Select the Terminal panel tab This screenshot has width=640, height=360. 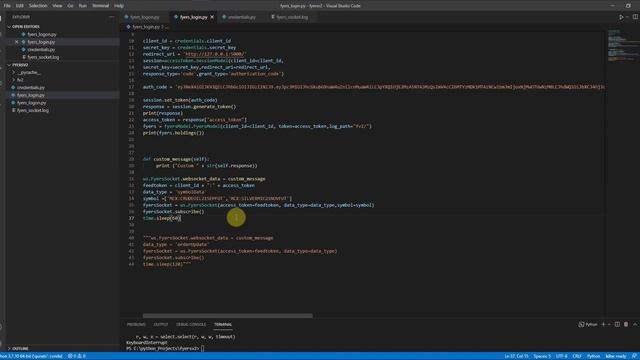coord(223,324)
